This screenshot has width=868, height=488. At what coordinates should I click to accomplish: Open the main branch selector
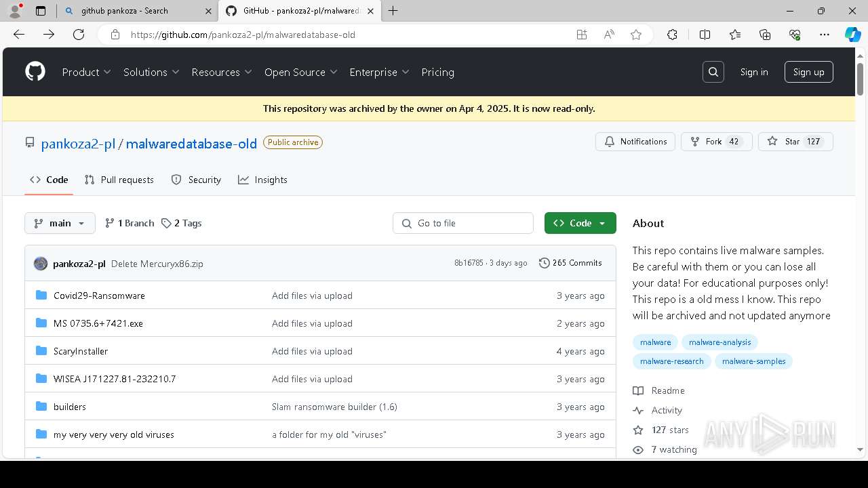point(60,223)
